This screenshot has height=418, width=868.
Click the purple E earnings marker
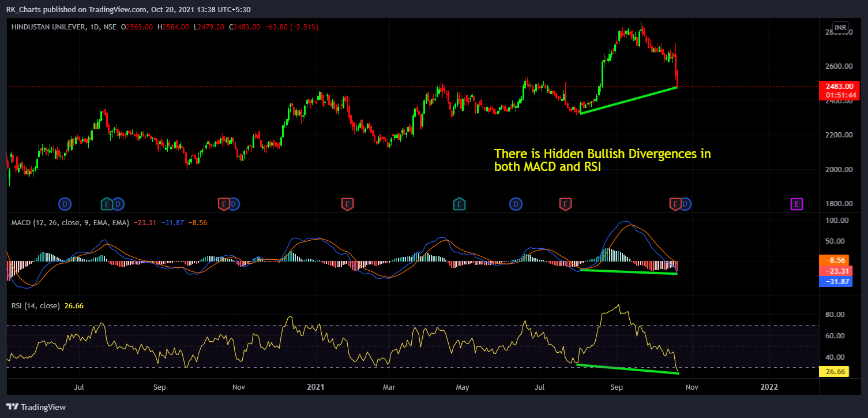click(796, 203)
